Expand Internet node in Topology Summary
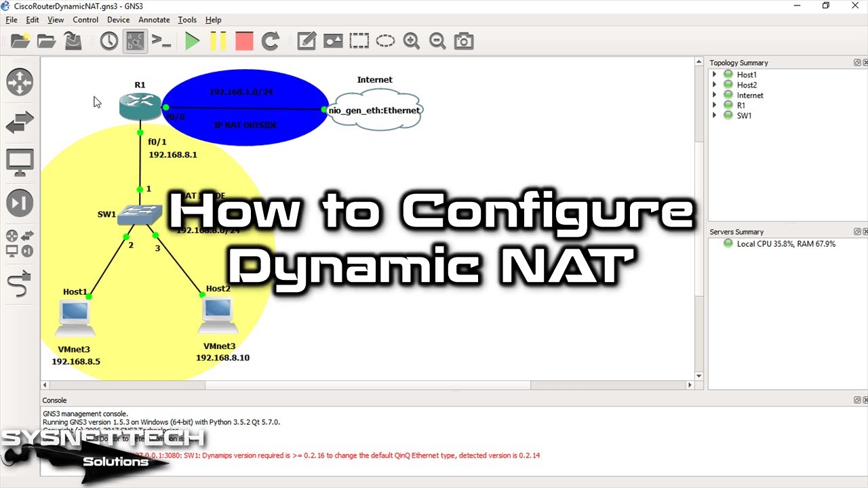The width and height of the screenshot is (868, 488). [715, 95]
